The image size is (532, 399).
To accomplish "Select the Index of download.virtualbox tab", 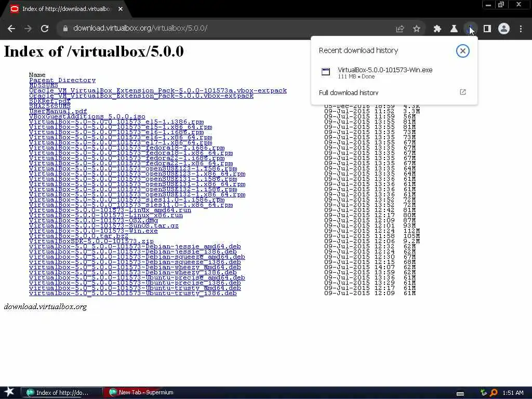I will click(66, 9).
